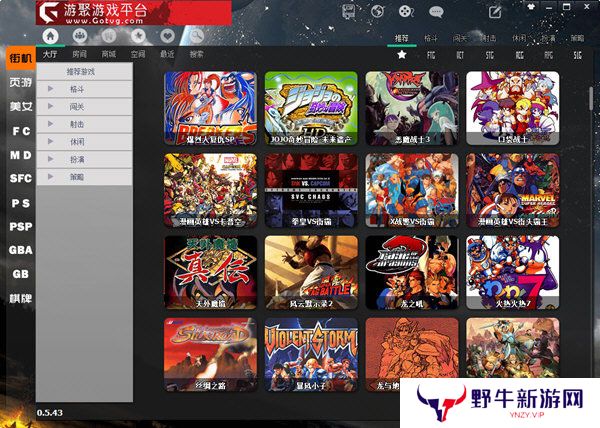
Task: Click the pencil edit feedback icon
Action: pyautogui.click(x=495, y=12)
